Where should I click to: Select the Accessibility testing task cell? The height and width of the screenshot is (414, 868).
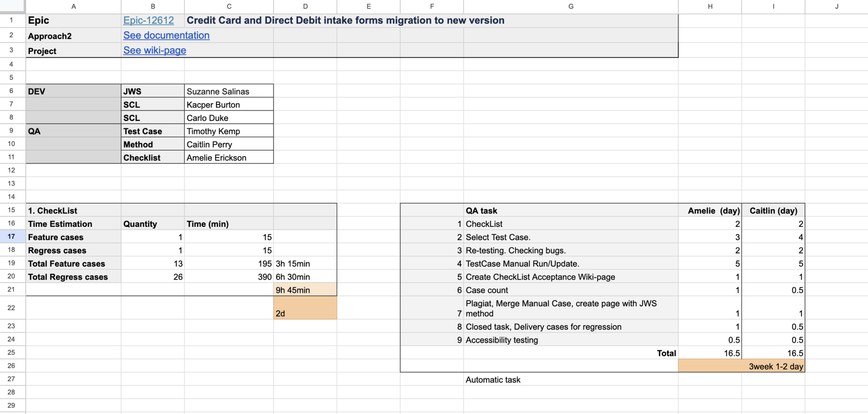(570, 340)
